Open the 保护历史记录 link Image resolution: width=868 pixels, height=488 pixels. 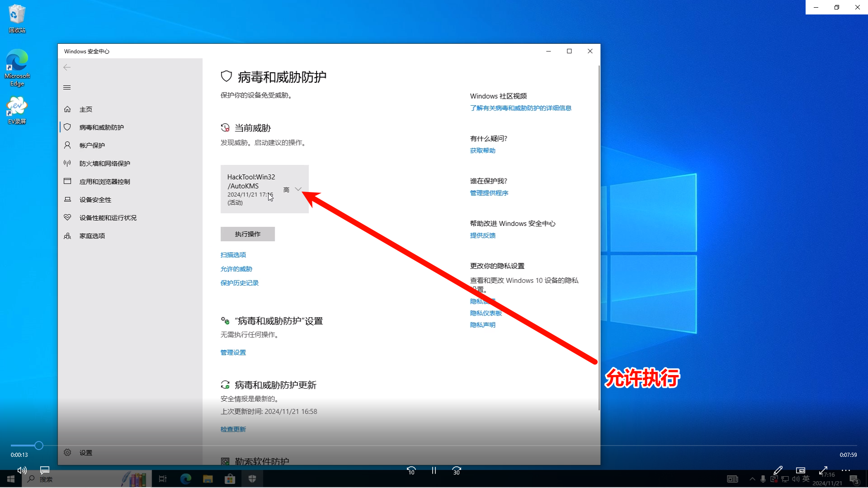click(x=240, y=283)
